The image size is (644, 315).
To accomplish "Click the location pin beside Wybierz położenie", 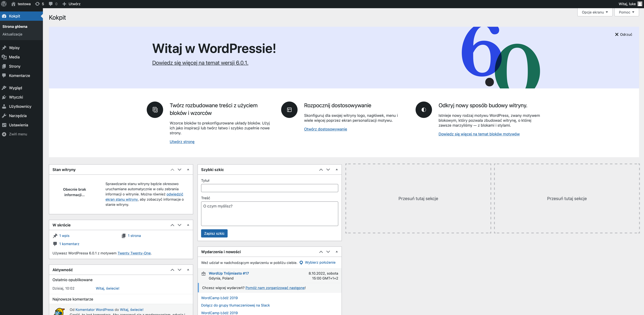I will [x=301, y=263].
